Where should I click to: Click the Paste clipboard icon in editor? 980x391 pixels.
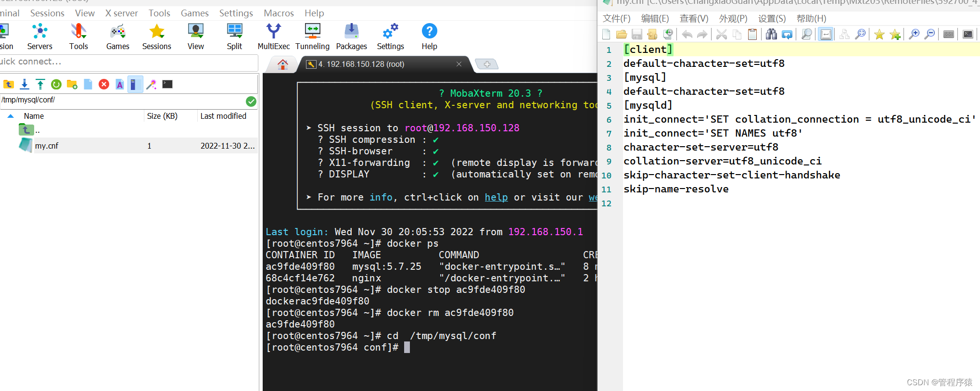(752, 34)
